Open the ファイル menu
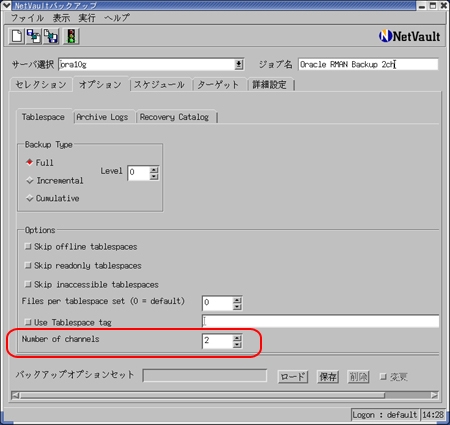Screen dimensions: 450x425 tap(27, 18)
